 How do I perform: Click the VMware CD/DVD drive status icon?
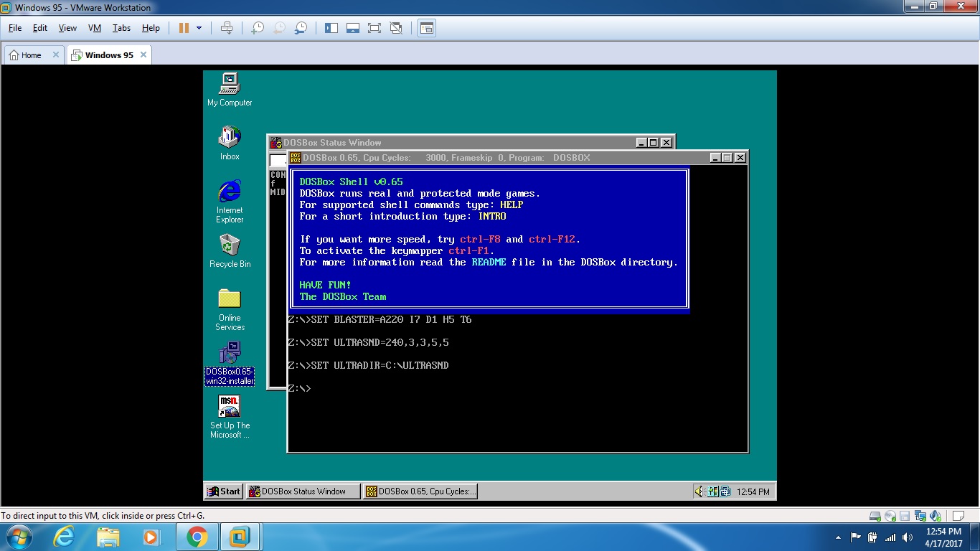click(890, 516)
